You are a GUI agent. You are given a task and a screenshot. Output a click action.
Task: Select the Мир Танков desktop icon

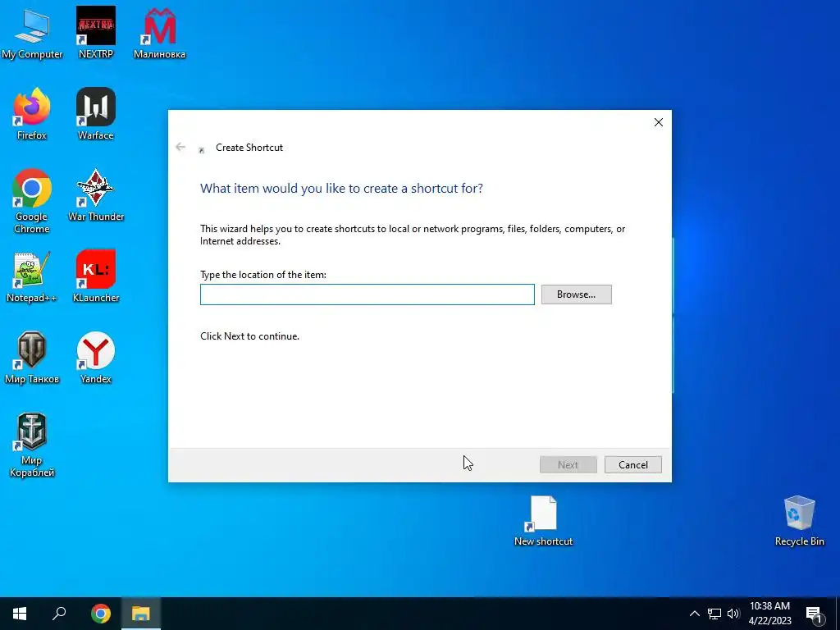pyautogui.click(x=32, y=358)
